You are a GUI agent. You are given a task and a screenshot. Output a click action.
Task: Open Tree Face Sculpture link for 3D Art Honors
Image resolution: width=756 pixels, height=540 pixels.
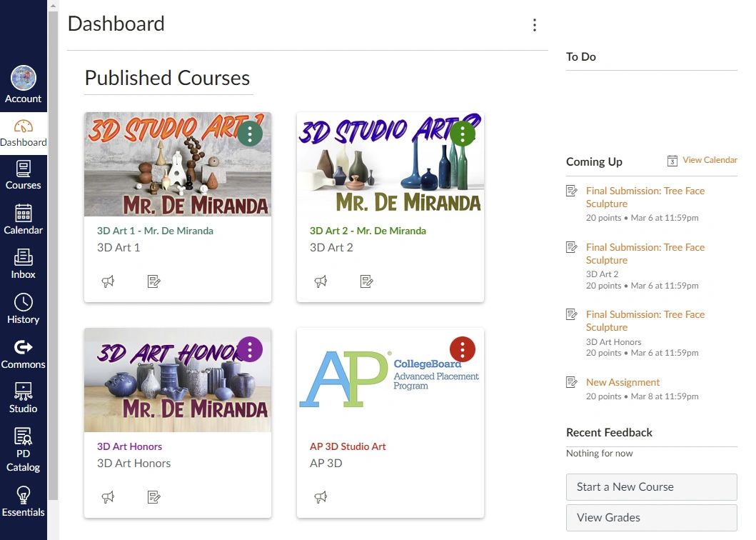tap(645, 321)
